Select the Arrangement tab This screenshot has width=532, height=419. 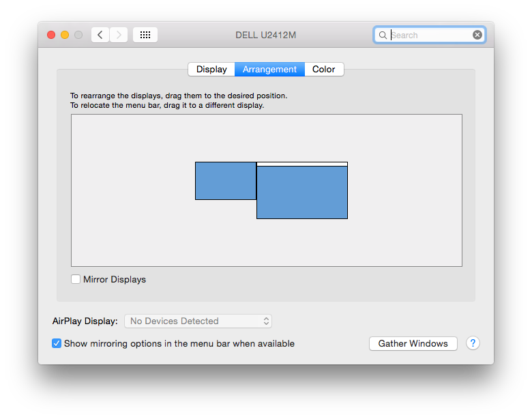pos(269,70)
